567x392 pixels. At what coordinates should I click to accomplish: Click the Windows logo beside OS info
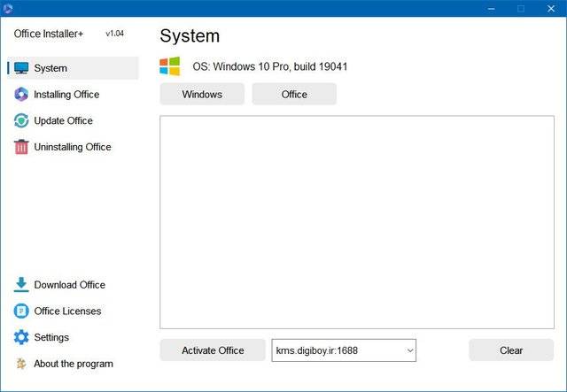169,66
